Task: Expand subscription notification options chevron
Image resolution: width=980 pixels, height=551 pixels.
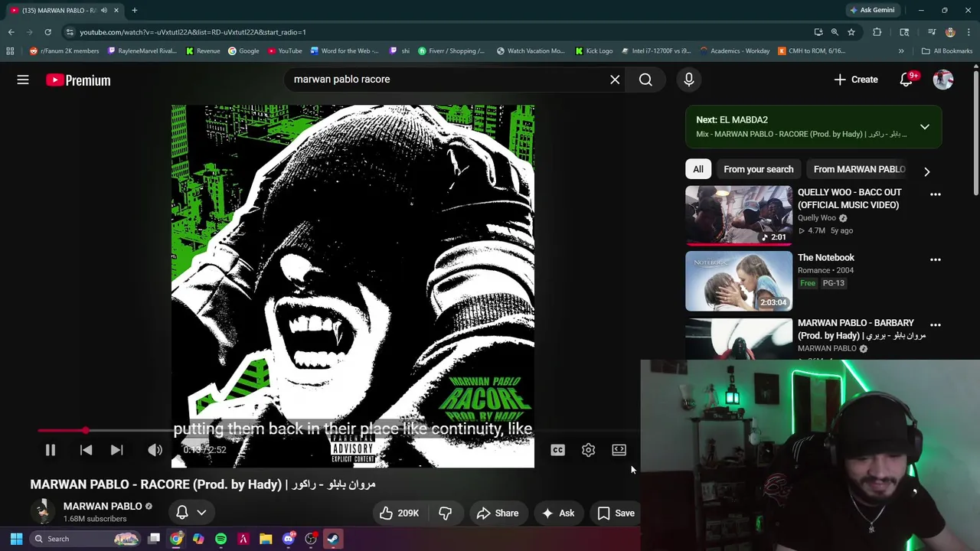Action: pyautogui.click(x=201, y=513)
